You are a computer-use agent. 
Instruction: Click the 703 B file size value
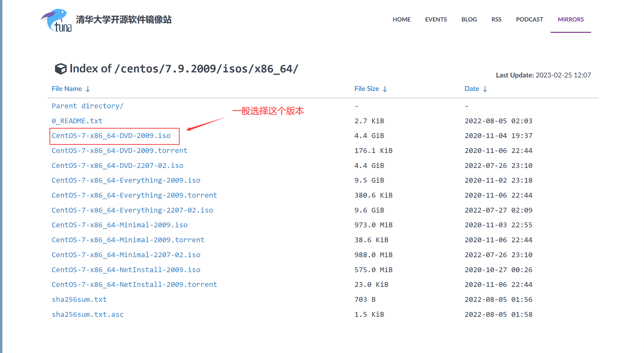coord(365,299)
